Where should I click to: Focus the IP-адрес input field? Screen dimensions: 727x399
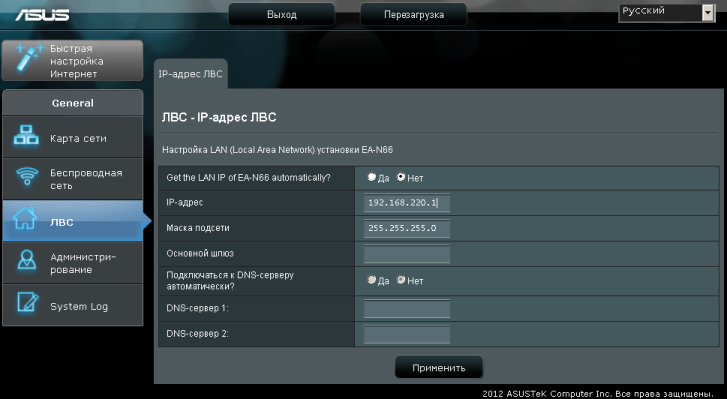(x=407, y=203)
